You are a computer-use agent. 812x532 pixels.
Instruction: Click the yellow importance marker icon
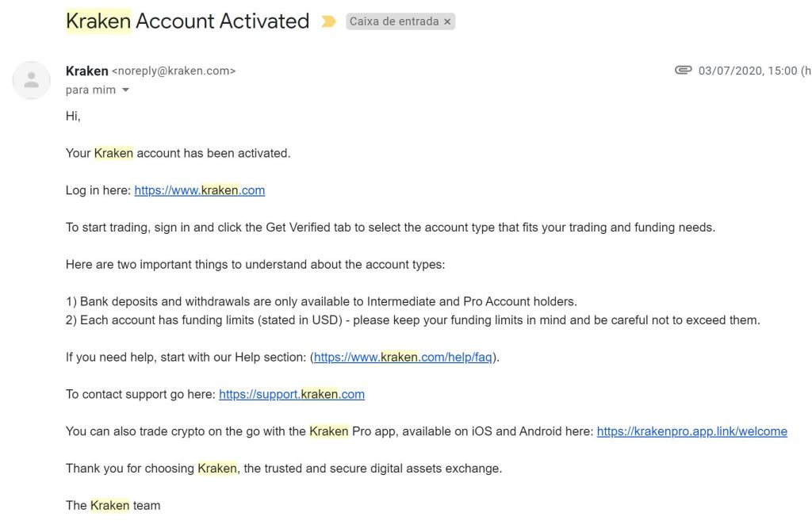[328, 21]
